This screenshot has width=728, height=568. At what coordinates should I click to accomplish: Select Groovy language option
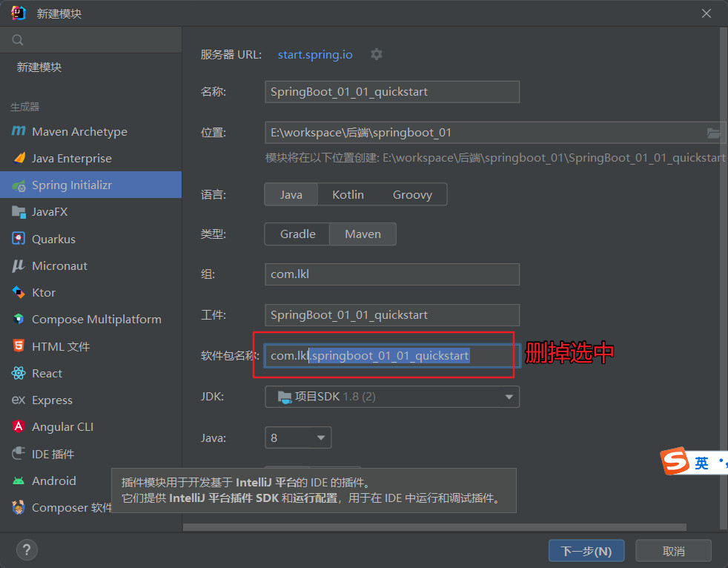tap(412, 194)
